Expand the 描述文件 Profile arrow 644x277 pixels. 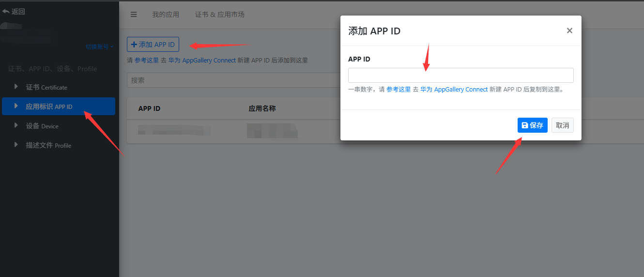point(16,145)
